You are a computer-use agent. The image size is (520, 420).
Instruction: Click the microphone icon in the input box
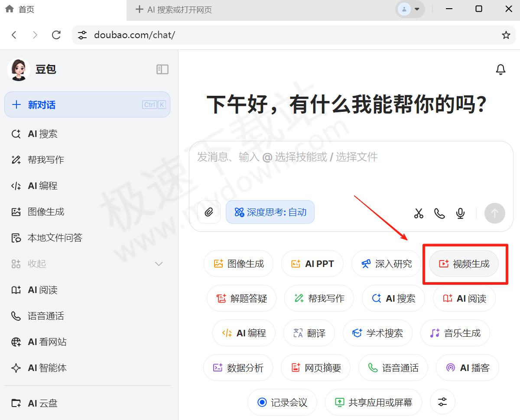[460, 213]
